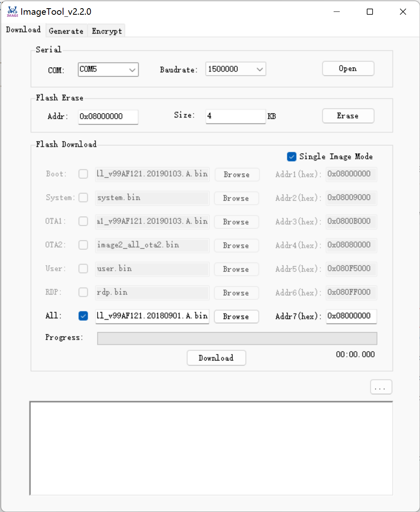Screen dimensions: 420x512
Task: Maximize the ImageTool window
Action: pos(370,12)
